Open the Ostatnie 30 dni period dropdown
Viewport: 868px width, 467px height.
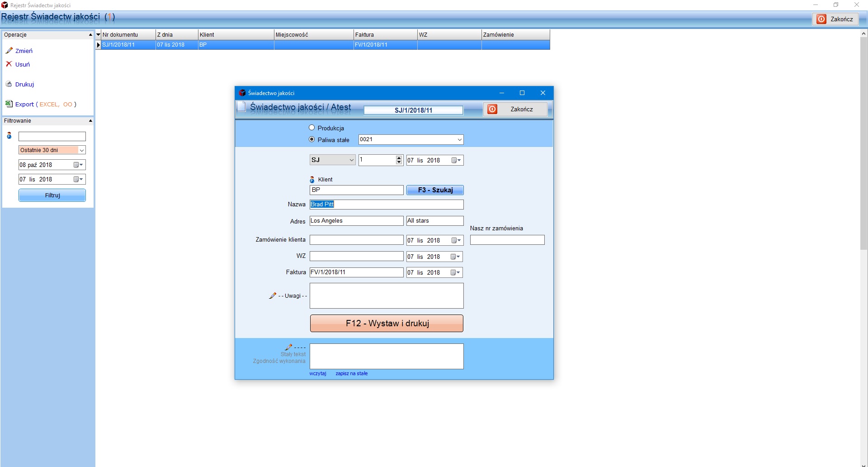[82, 150]
